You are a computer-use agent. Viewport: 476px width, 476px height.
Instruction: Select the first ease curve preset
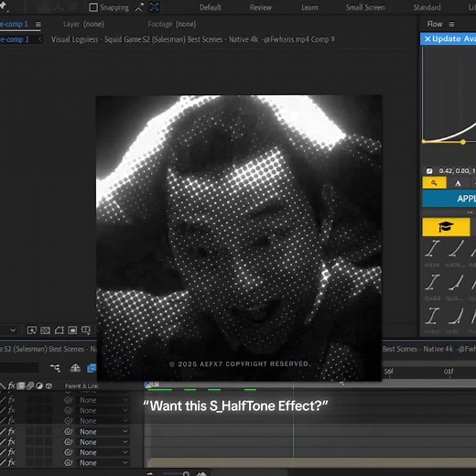(x=432, y=254)
